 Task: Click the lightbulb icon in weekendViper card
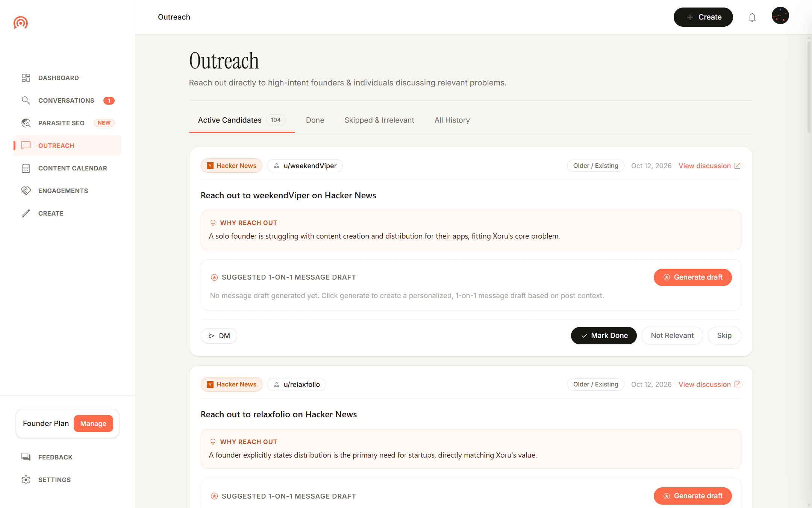[213, 223]
